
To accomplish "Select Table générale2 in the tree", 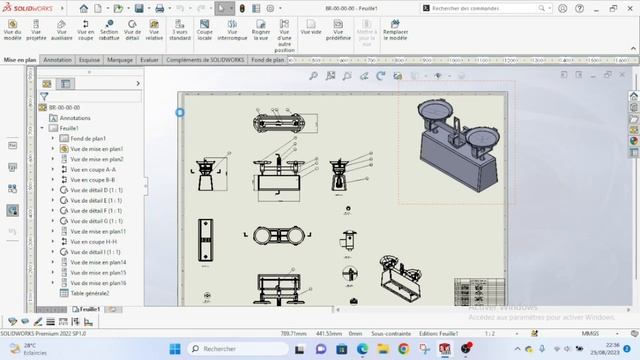I will pyautogui.click(x=90, y=293).
